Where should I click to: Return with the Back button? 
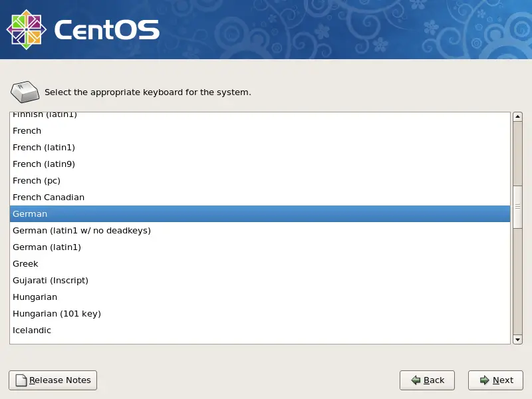coord(427,380)
